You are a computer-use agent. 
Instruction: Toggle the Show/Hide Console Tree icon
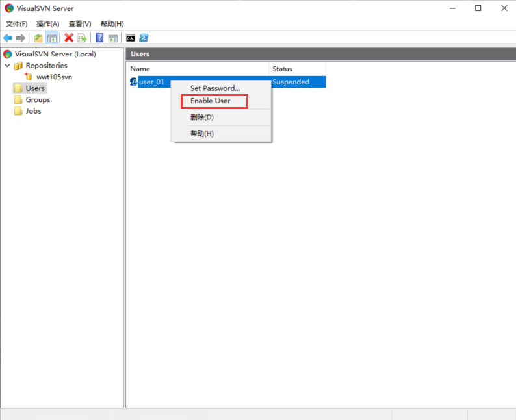pos(51,38)
